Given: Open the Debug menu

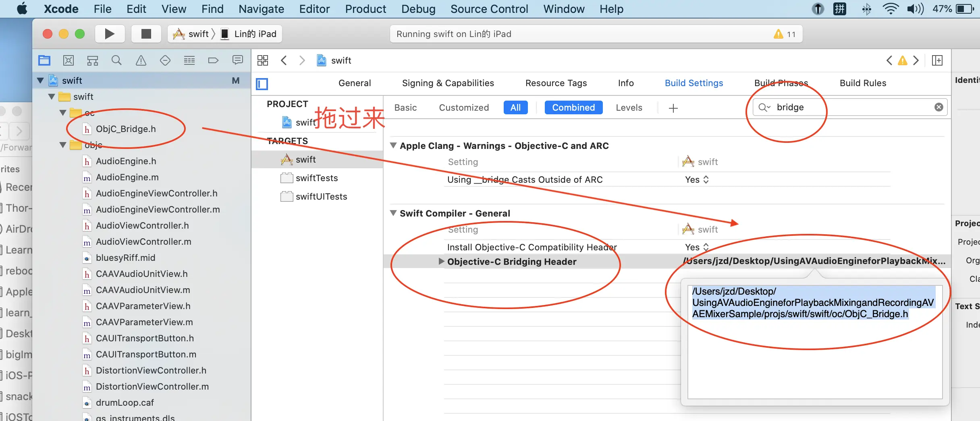Looking at the screenshot, I should point(418,9).
